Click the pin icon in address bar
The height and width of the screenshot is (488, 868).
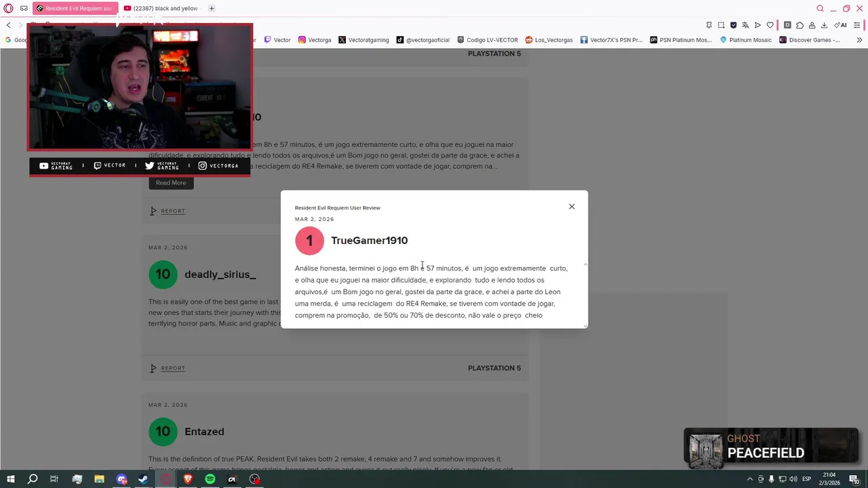click(709, 25)
